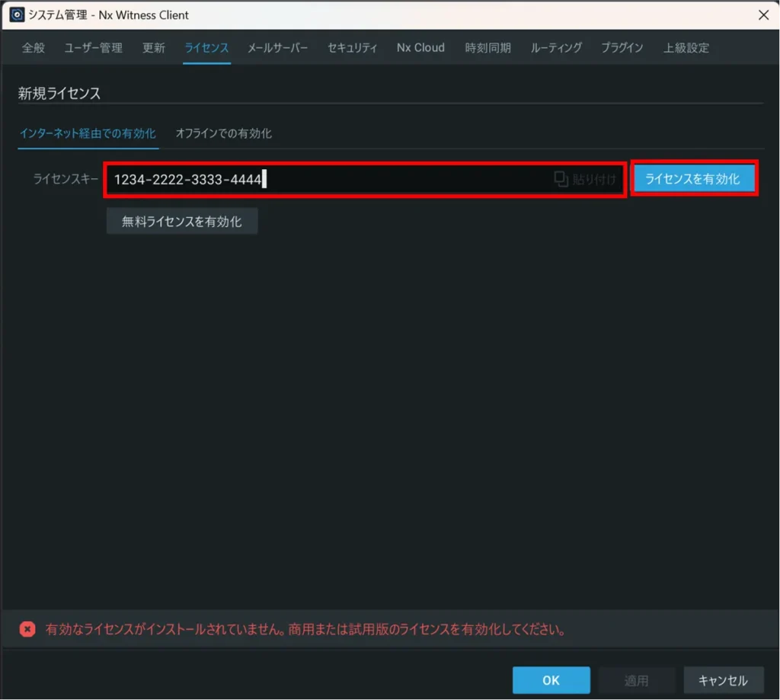Switch to the ユーザー管理 tab
This screenshot has width=780, height=700.
[93, 47]
